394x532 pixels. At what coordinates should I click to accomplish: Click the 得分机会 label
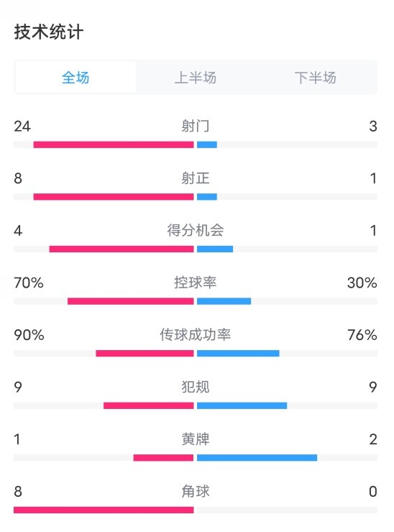click(x=195, y=230)
